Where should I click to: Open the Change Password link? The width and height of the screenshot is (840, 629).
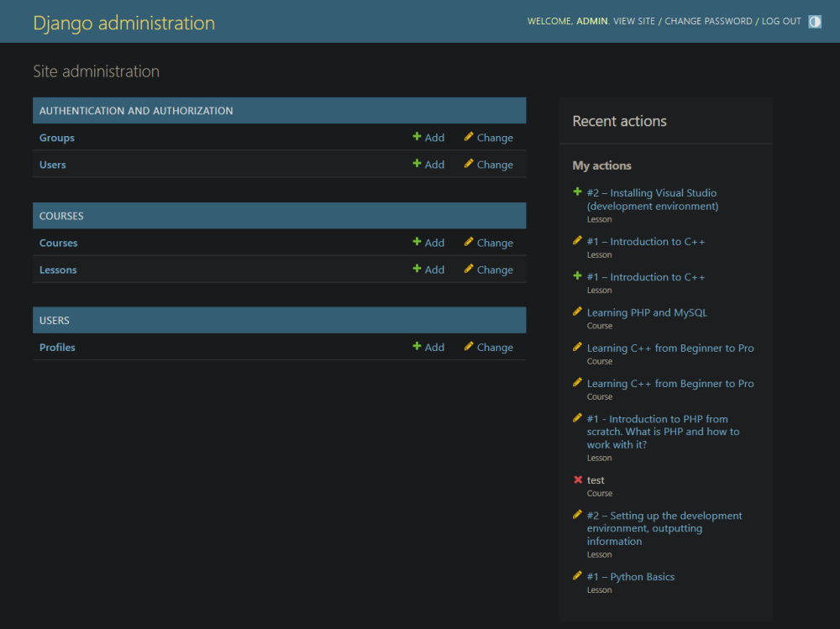(x=708, y=22)
